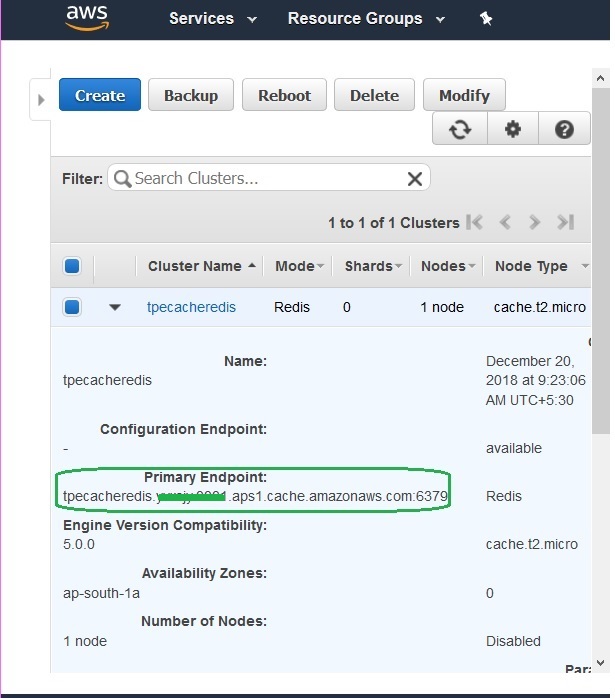
Task: Clear the search filter with X icon
Action: 415,178
